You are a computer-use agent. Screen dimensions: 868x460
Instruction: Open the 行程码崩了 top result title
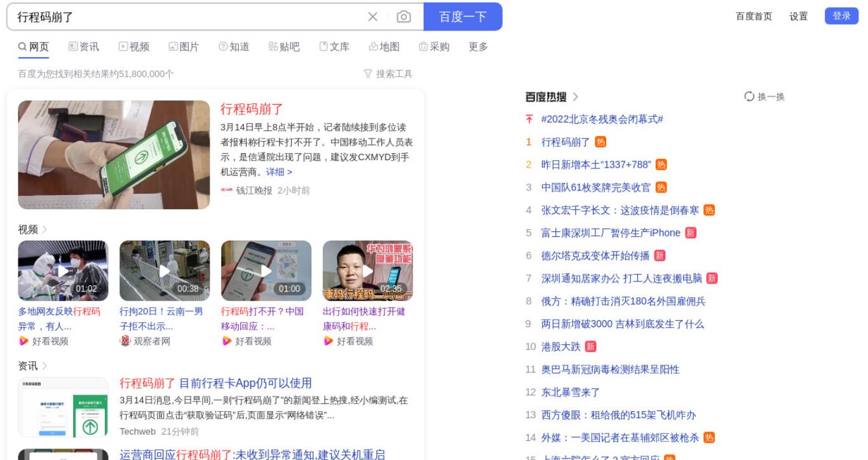252,109
